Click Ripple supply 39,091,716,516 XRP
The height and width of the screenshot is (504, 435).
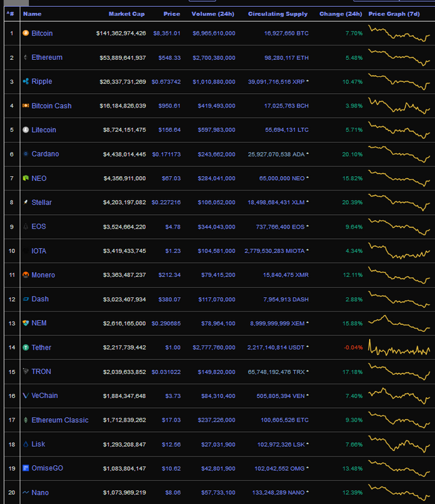click(276, 82)
